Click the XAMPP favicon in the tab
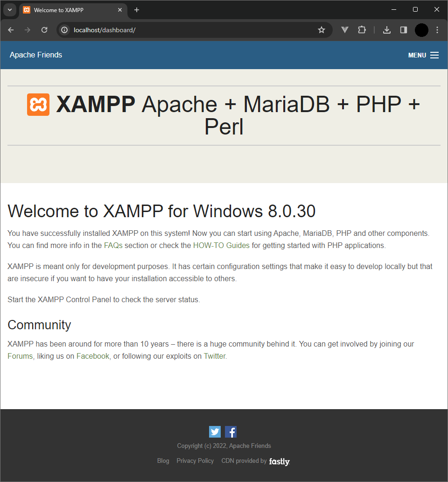 coord(27,10)
